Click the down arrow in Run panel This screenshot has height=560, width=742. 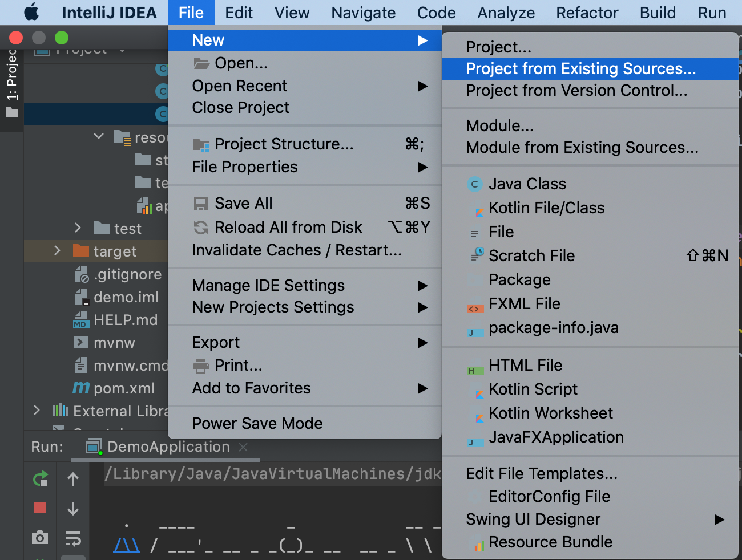[x=73, y=508]
